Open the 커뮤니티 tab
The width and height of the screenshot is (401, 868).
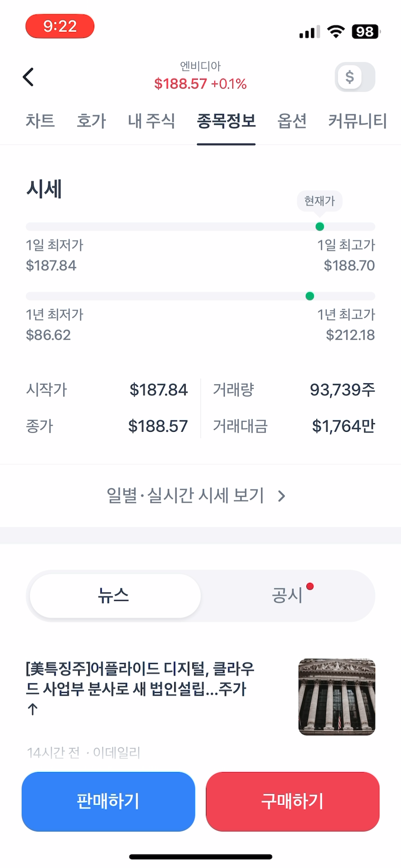358,121
